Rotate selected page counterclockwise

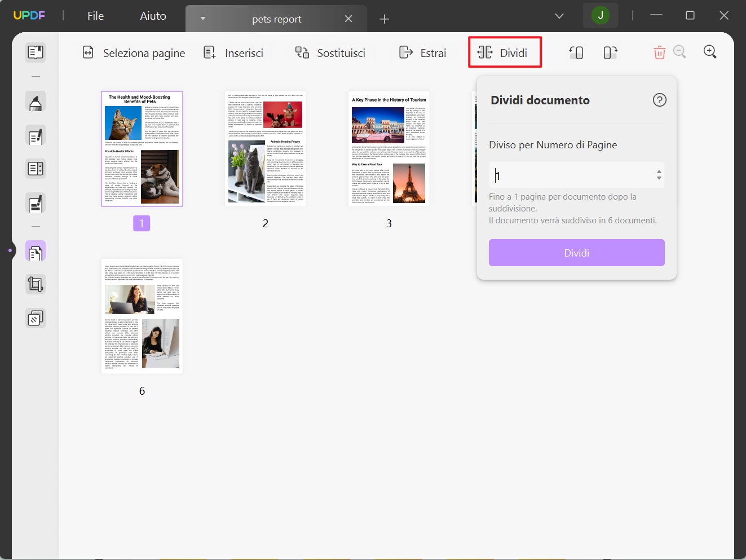(576, 52)
